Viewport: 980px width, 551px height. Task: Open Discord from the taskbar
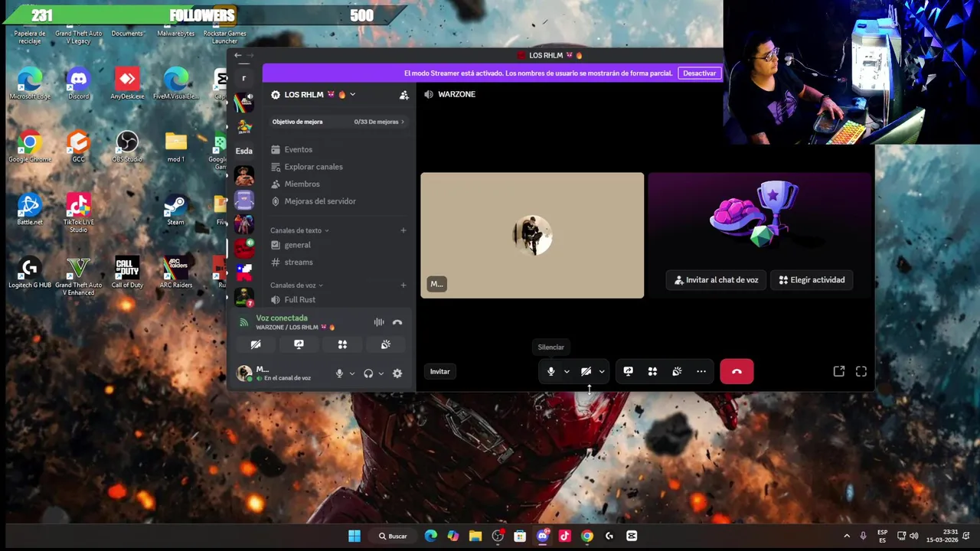pyautogui.click(x=543, y=536)
